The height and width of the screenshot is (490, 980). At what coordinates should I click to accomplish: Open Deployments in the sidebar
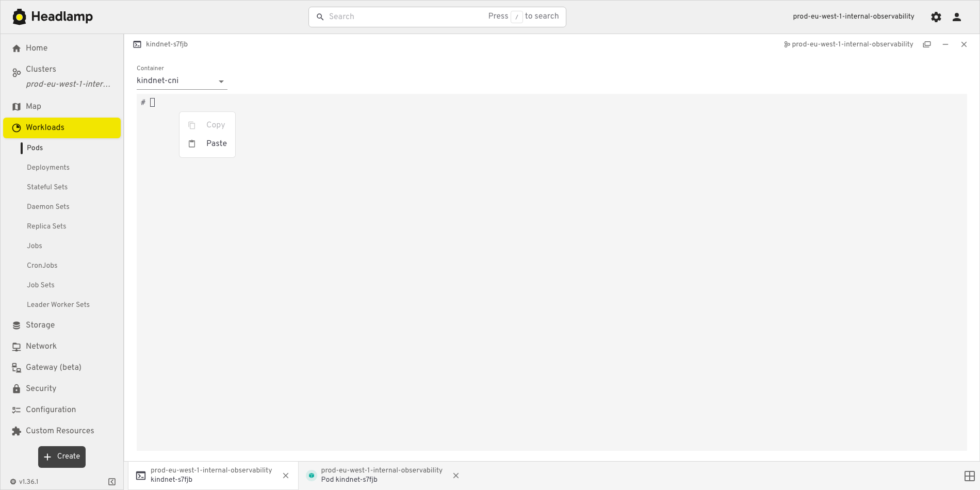48,168
